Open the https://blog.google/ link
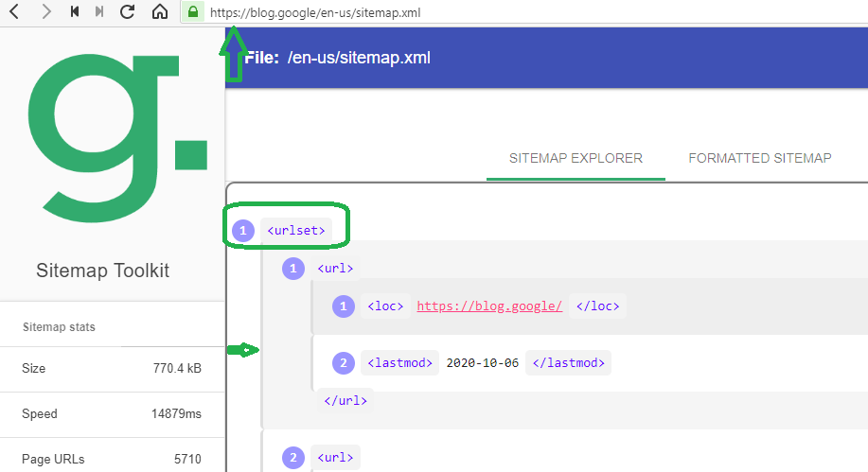Viewport: 868px width, 472px height. (489, 306)
